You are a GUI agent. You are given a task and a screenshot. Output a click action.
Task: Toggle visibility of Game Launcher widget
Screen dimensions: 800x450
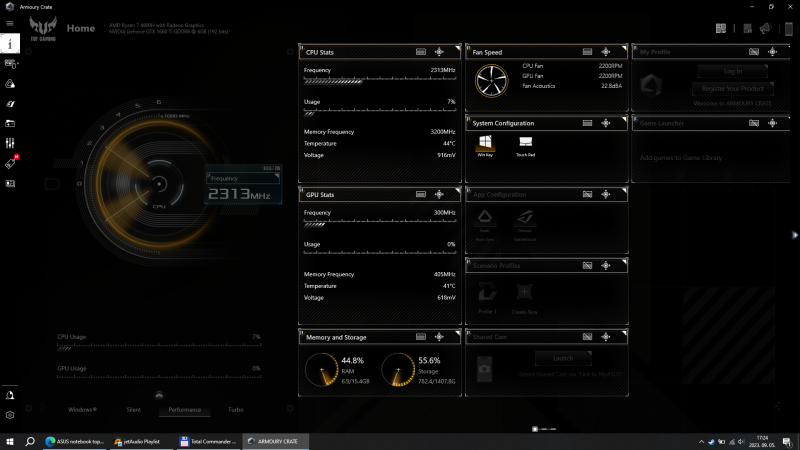tap(754, 123)
